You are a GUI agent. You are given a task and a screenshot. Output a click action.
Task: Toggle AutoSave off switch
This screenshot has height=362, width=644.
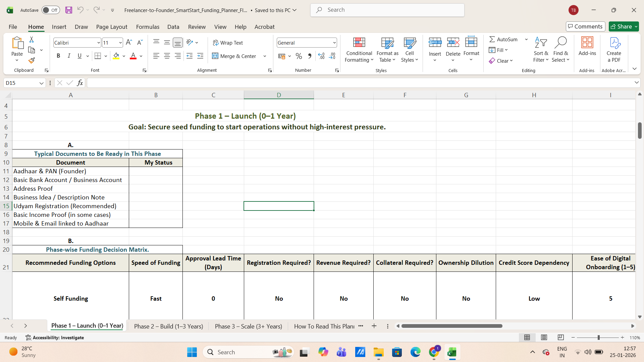[x=50, y=10]
